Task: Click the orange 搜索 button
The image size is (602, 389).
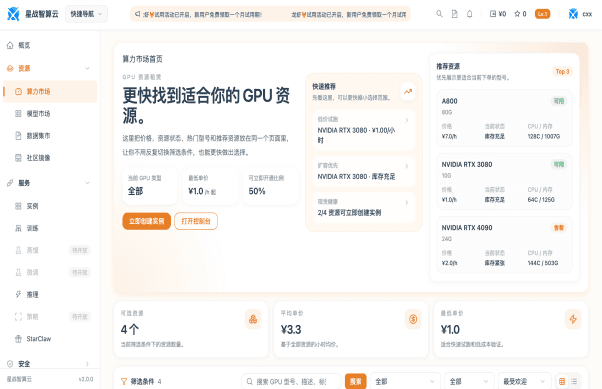Action: click(x=356, y=381)
